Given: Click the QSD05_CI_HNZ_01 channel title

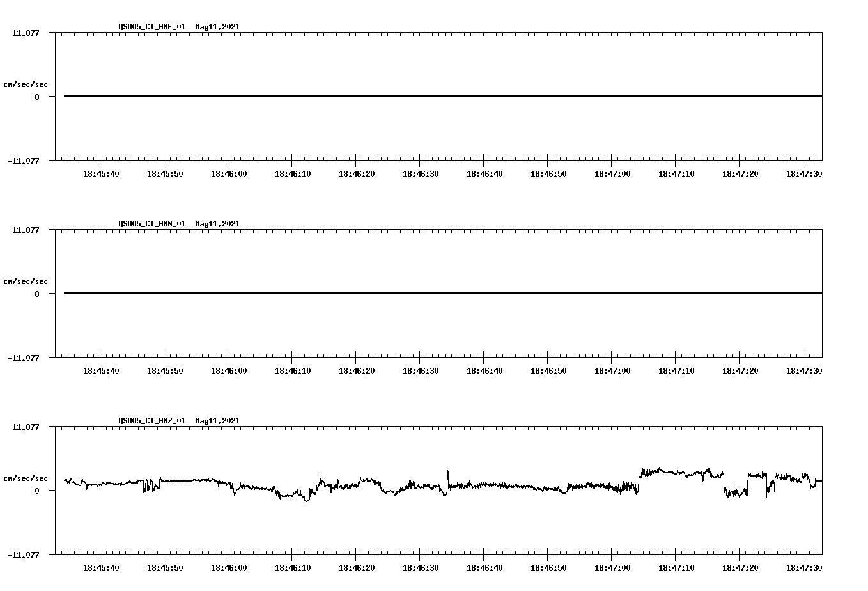Looking at the screenshot, I should 150,420.
